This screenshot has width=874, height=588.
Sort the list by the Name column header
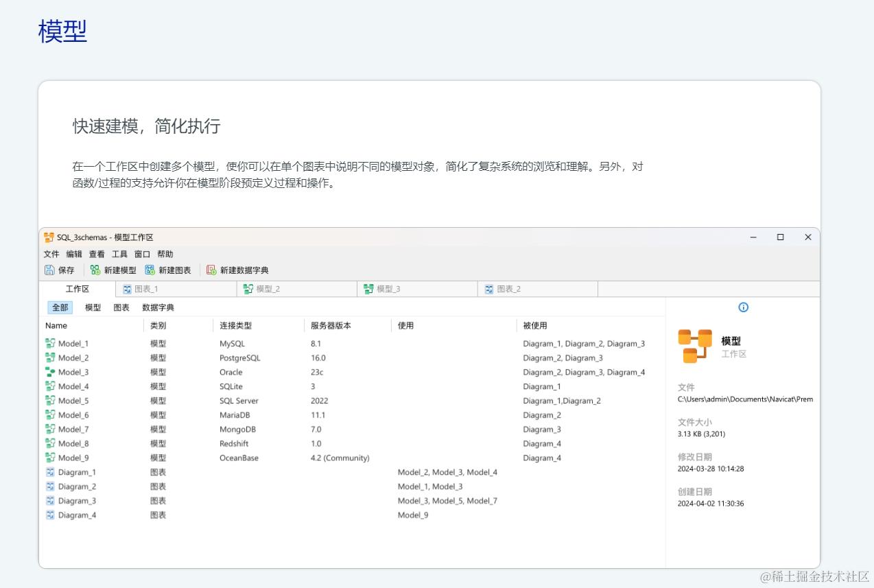56,325
